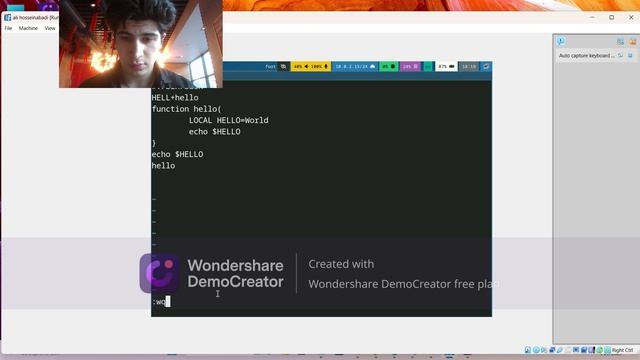The image size is (640, 360).
Task: Click the 'function hello(' line in vim
Action: (186, 109)
